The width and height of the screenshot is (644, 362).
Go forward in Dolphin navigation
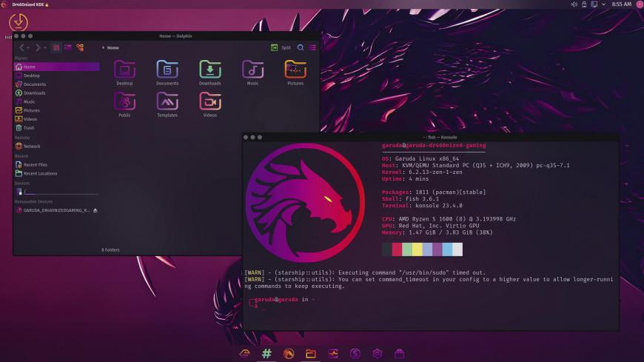[x=38, y=47]
